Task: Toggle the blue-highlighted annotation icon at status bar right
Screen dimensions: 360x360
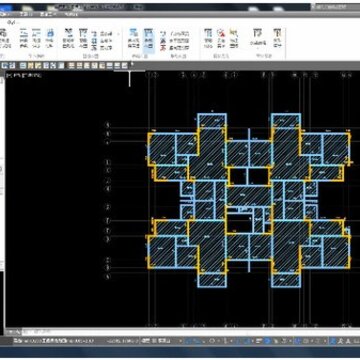Action: coord(333,341)
